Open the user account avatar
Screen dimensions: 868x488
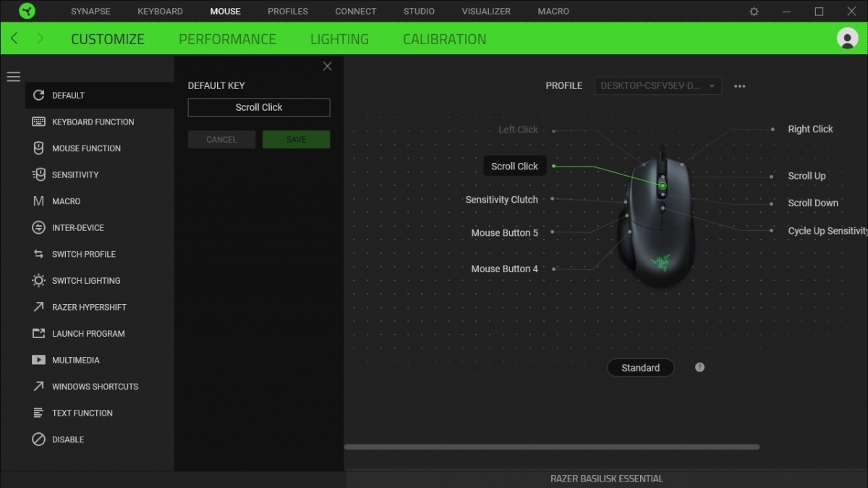coord(847,38)
